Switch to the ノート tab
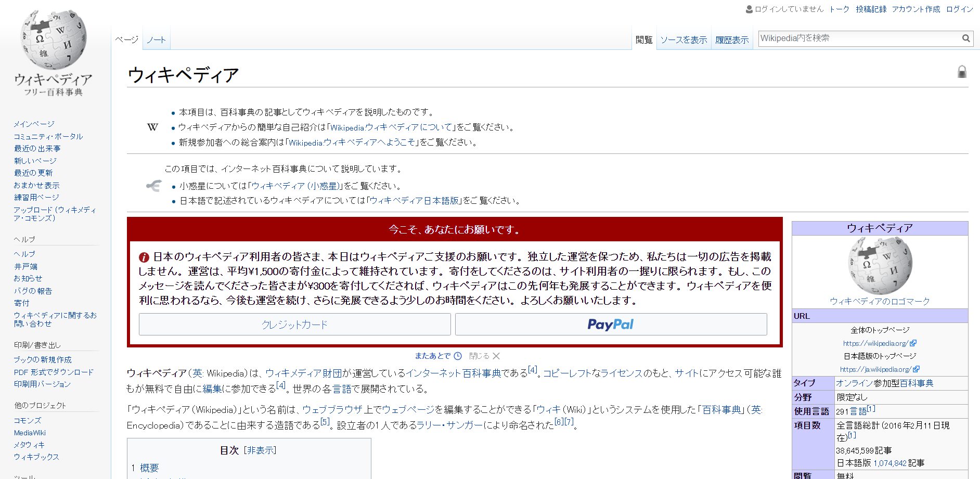The image size is (980, 479). (156, 40)
